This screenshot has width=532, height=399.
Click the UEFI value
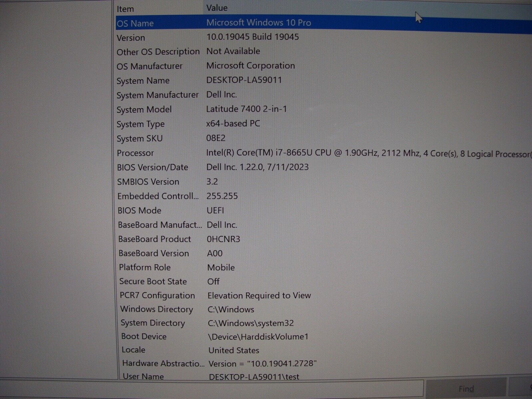(x=215, y=210)
